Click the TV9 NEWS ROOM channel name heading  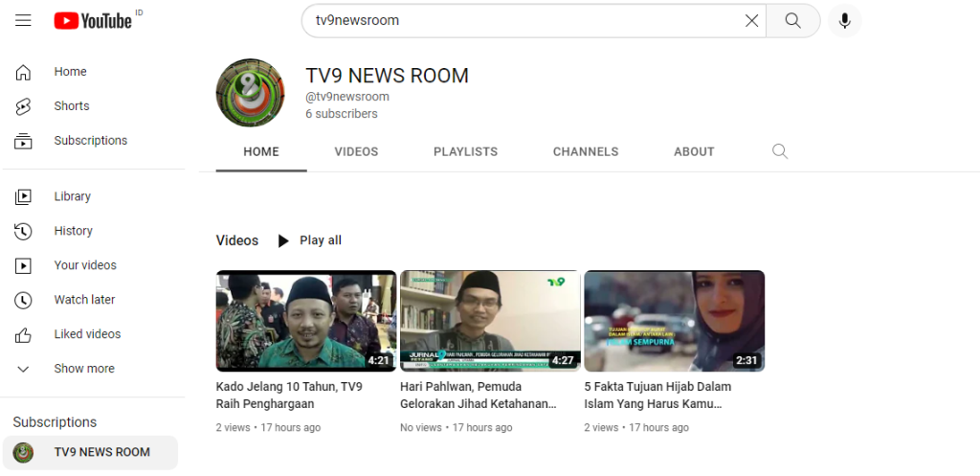point(387,76)
